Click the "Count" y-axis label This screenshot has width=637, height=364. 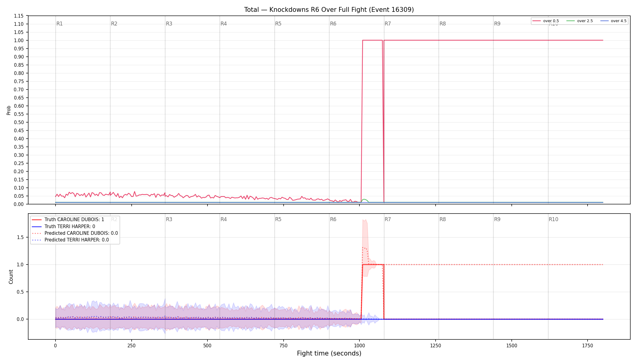click(11, 277)
